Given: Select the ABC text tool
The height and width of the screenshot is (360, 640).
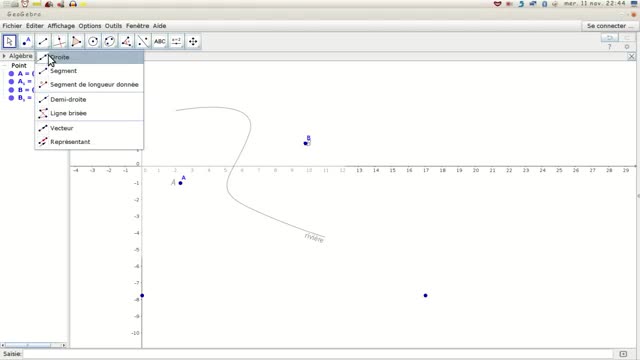Looking at the screenshot, I should tap(160, 41).
